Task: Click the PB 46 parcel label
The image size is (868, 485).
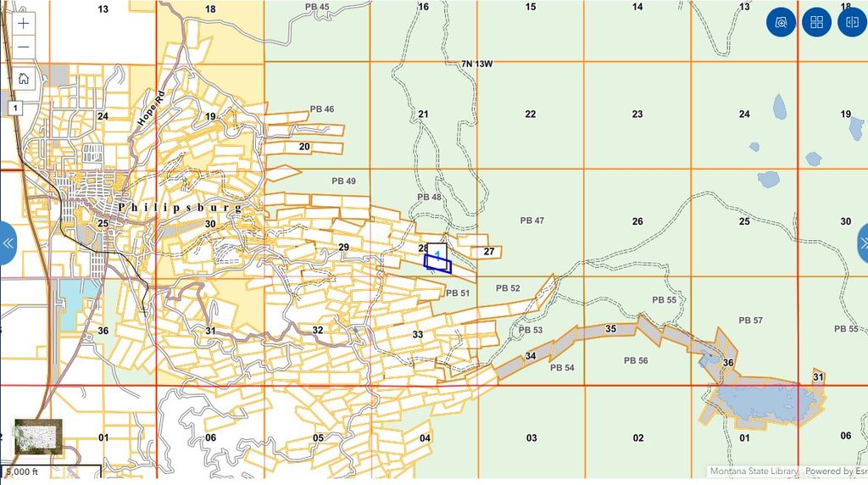Action: point(322,109)
